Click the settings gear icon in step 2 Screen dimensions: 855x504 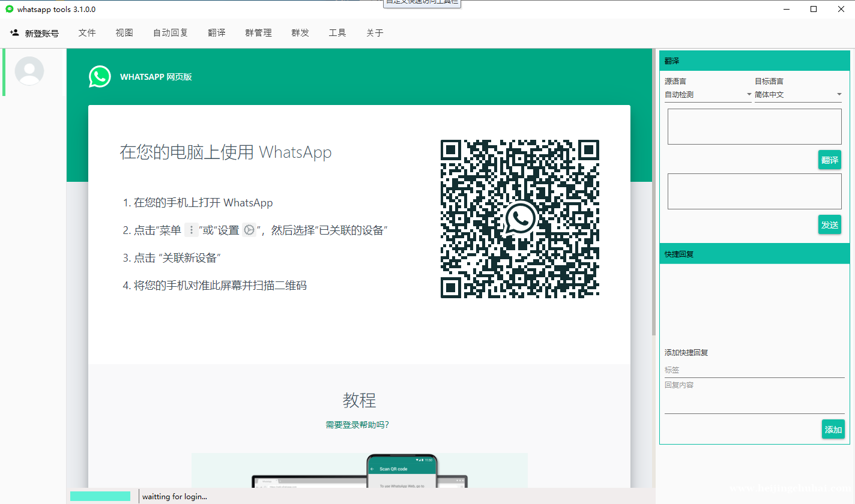pyautogui.click(x=249, y=230)
